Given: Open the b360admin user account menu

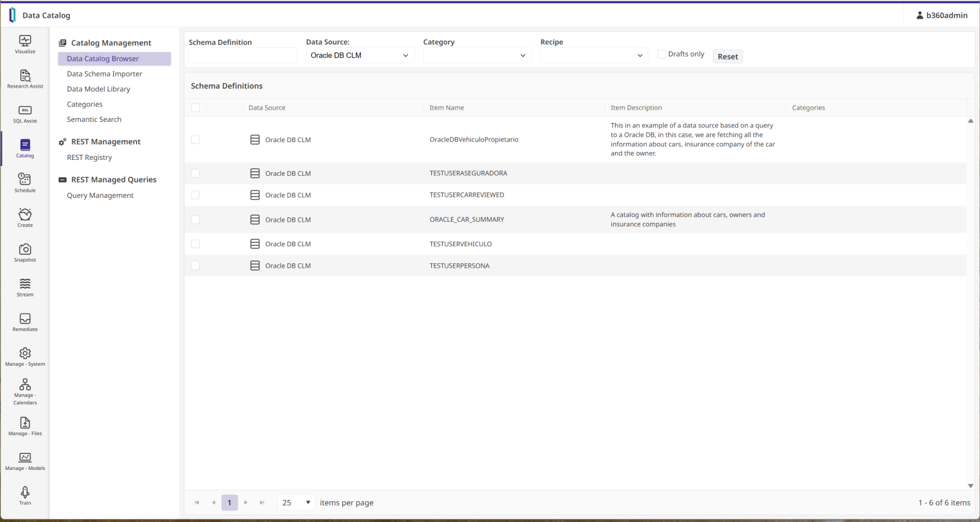Looking at the screenshot, I should (x=941, y=15).
